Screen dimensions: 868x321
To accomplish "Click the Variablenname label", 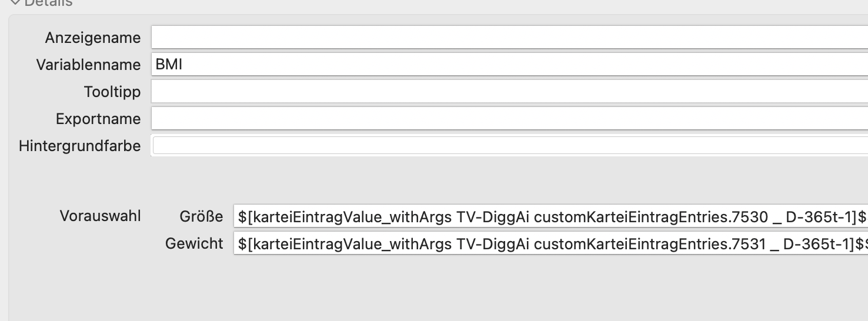I will click(x=88, y=65).
